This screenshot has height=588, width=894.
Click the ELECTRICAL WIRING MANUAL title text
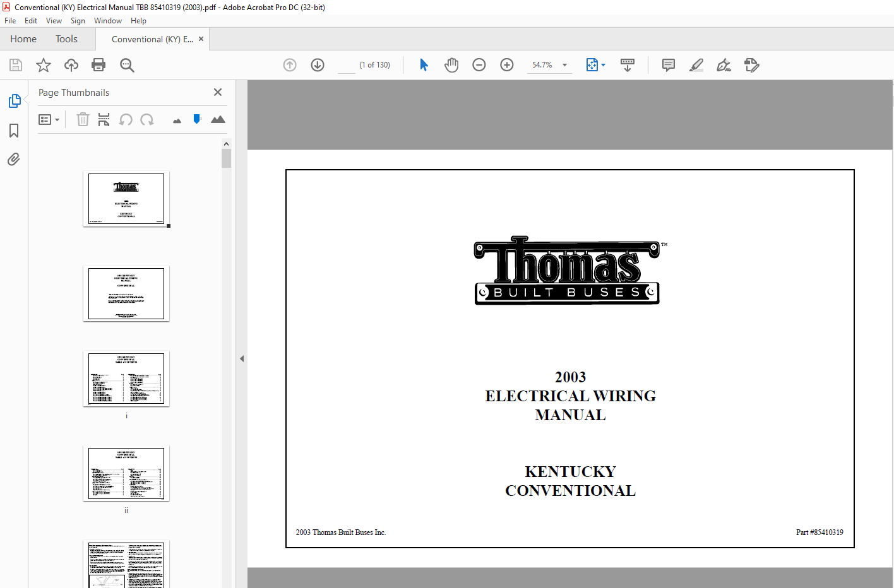point(570,406)
